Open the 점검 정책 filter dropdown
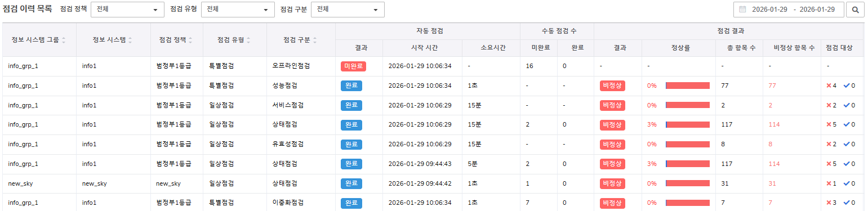 tap(127, 10)
